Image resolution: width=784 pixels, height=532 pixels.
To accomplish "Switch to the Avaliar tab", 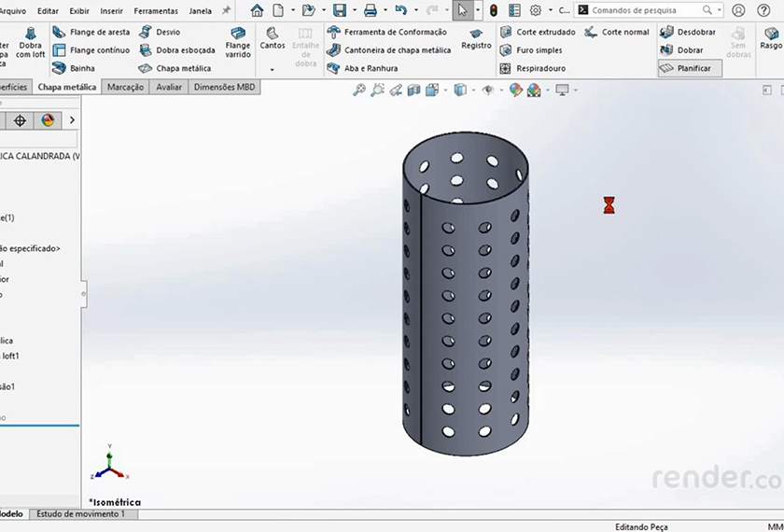I will point(169,87).
